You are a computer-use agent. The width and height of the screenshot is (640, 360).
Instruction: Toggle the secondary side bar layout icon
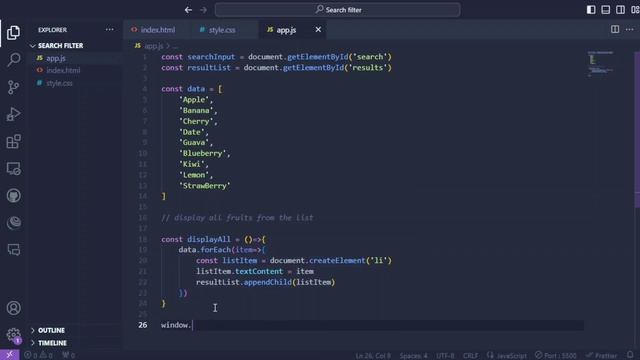click(x=620, y=9)
